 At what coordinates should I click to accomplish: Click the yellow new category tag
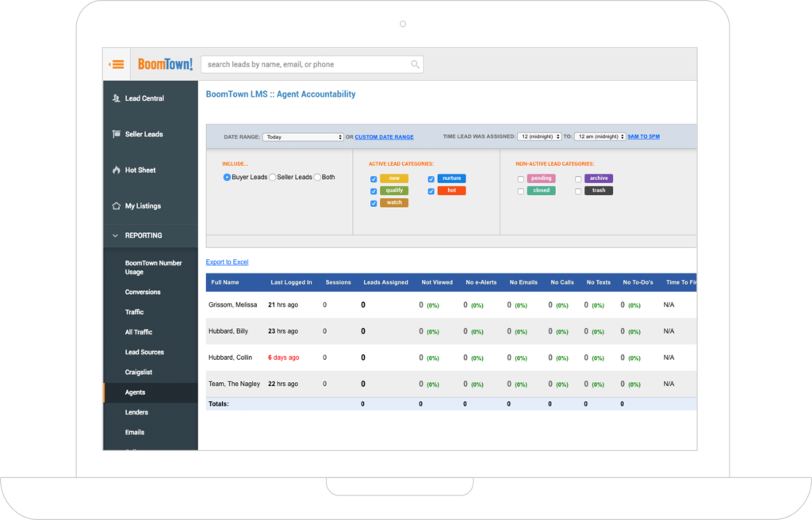(394, 178)
